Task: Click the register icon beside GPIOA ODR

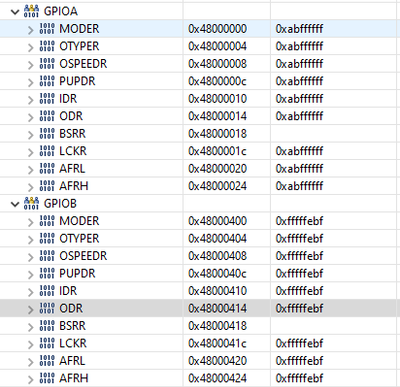Action: click(x=47, y=116)
